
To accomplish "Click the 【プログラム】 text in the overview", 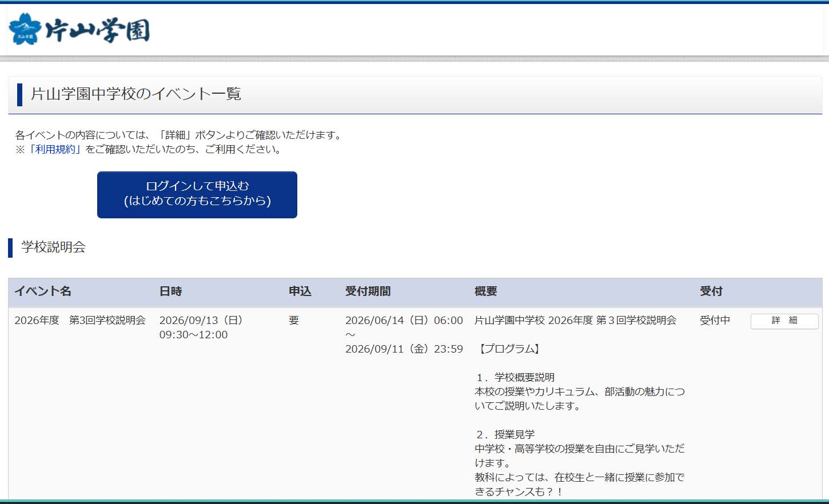I will [x=508, y=349].
